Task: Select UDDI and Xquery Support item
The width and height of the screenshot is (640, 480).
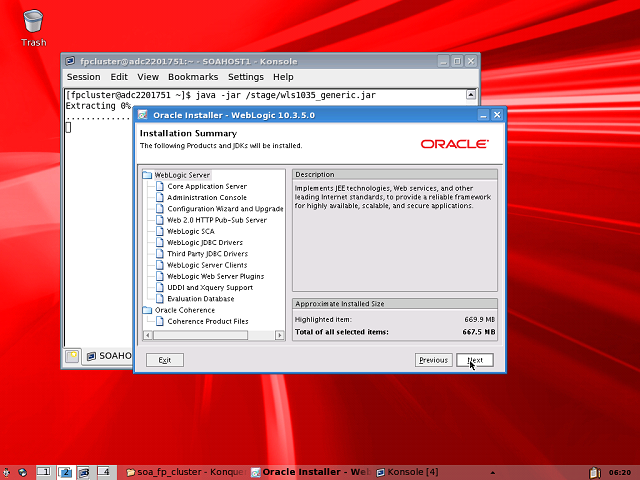Action: pos(210,288)
